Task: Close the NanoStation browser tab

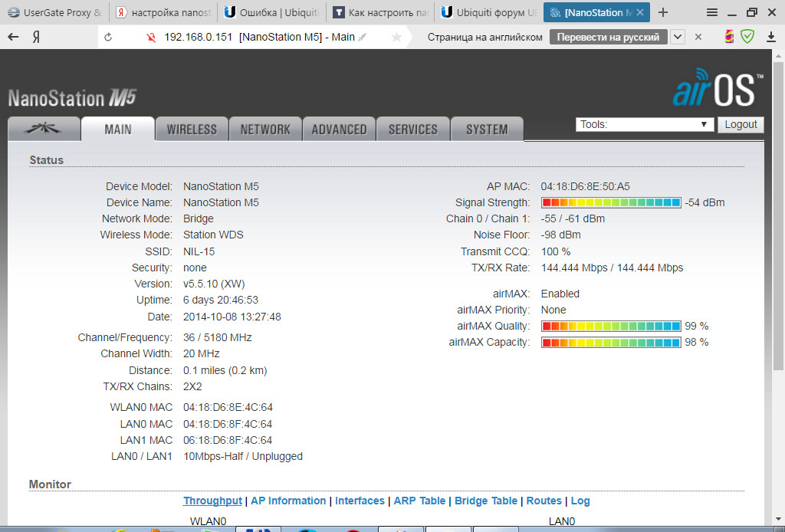Action: 640,12
